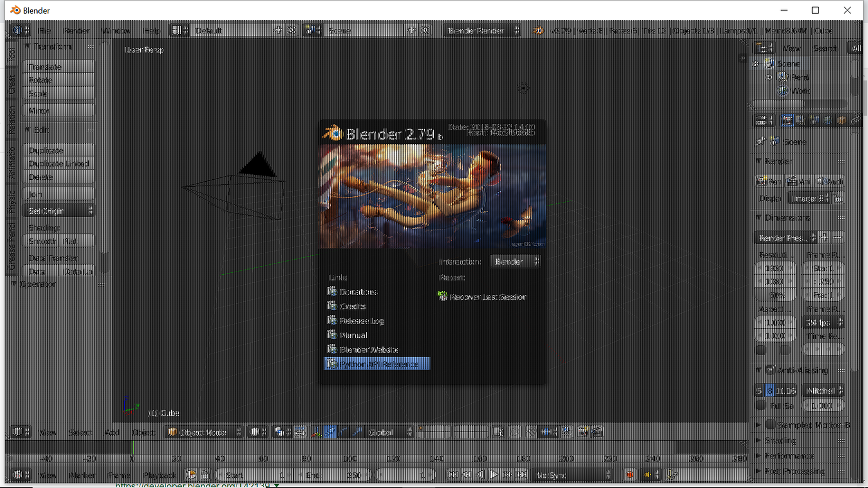Image resolution: width=868 pixels, height=488 pixels.
Task: Select the Render properties tab icon
Action: [787, 120]
